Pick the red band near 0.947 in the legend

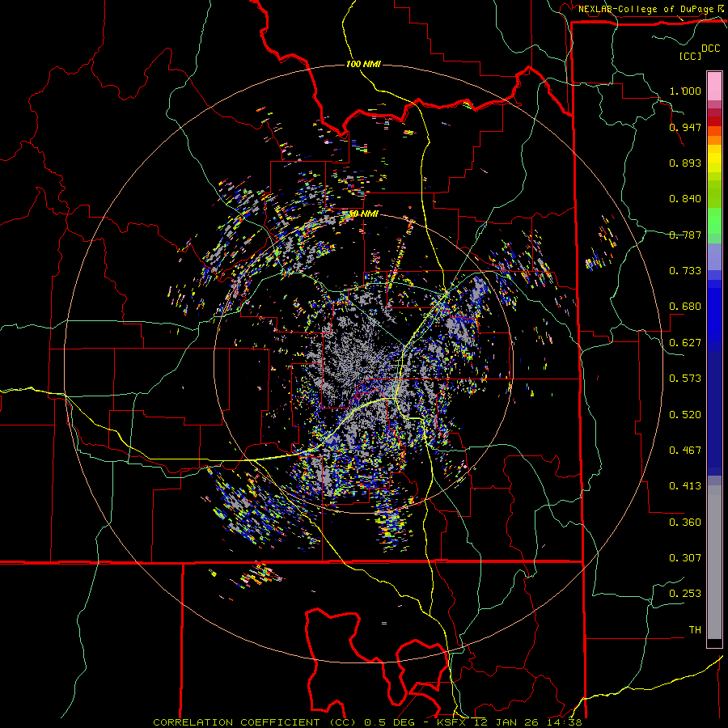coord(714,121)
